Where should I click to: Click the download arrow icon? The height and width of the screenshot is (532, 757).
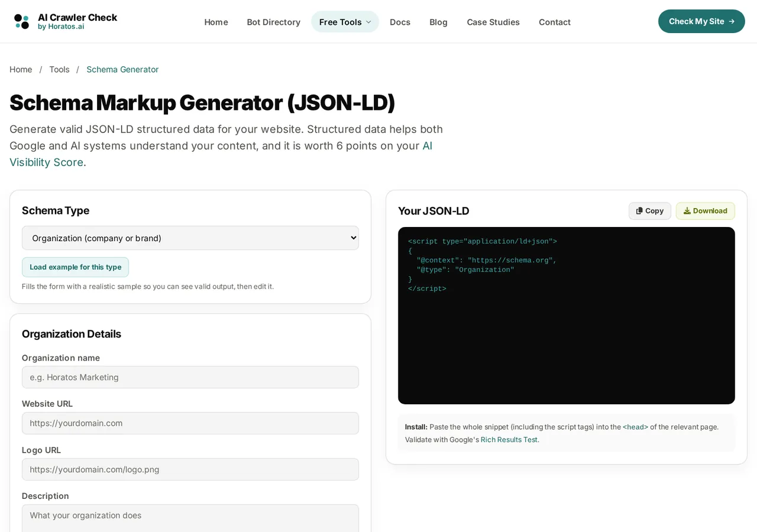(x=687, y=211)
